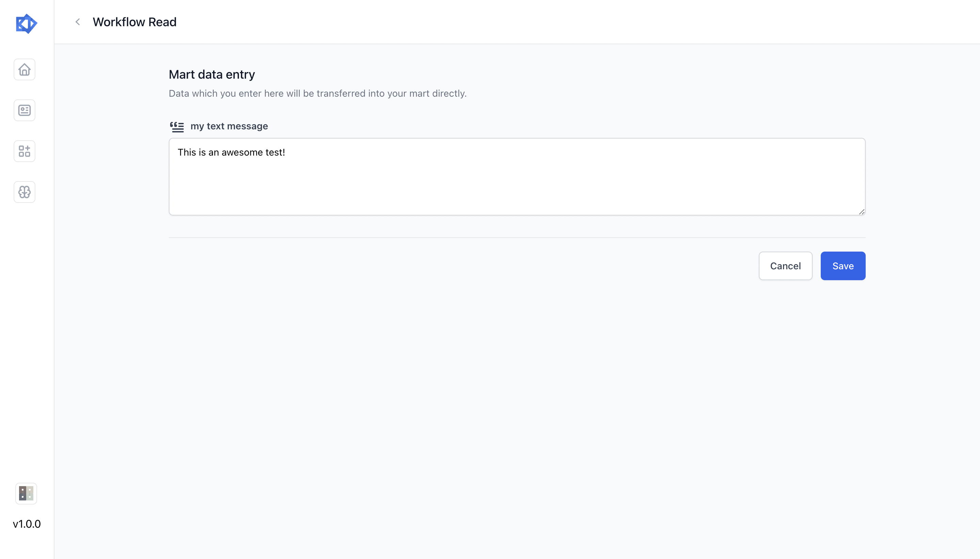Click the description text under Mart data entry
Screen dimensions: 980x559
[x=318, y=94]
